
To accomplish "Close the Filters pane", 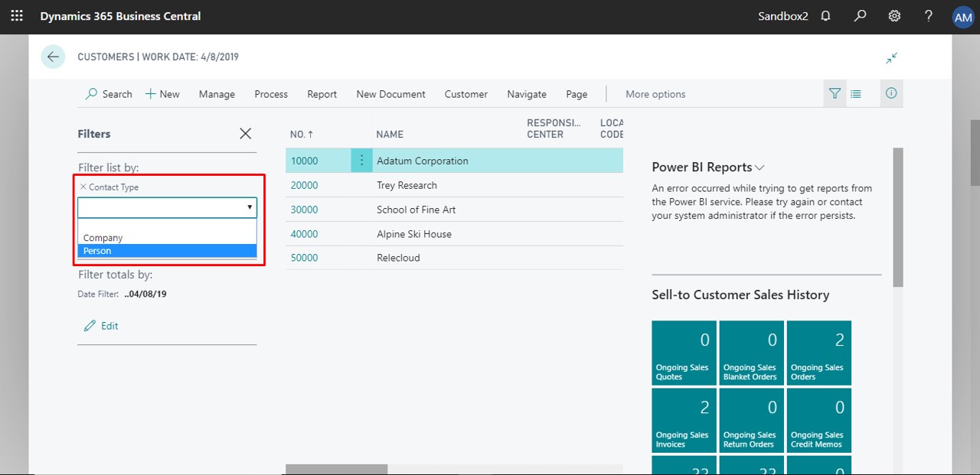I will pos(245,134).
